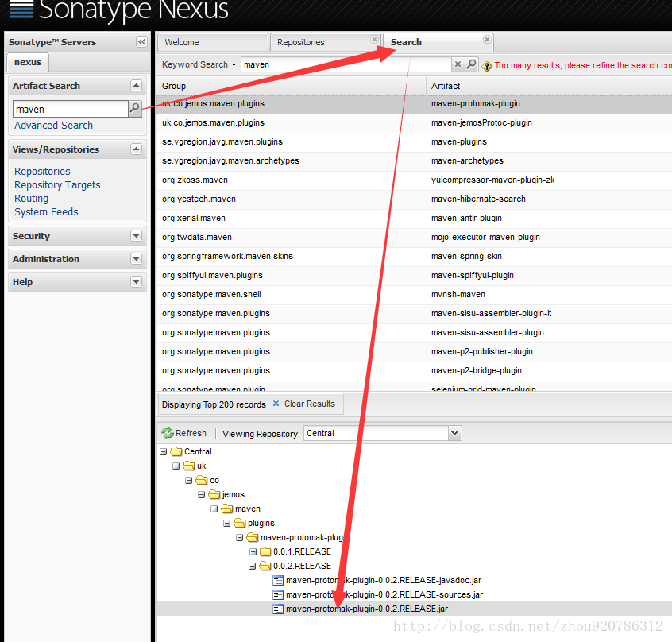Clear the Keyword Search field with X
The height and width of the screenshot is (642, 672).
[x=458, y=64]
